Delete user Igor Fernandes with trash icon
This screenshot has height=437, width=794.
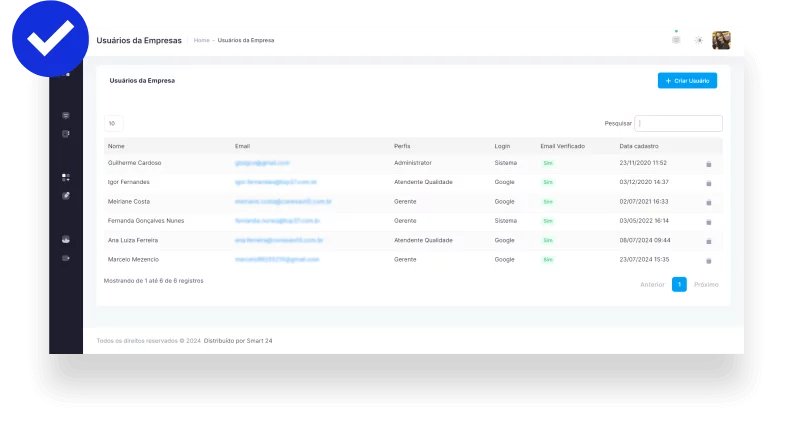[x=708, y=183]
